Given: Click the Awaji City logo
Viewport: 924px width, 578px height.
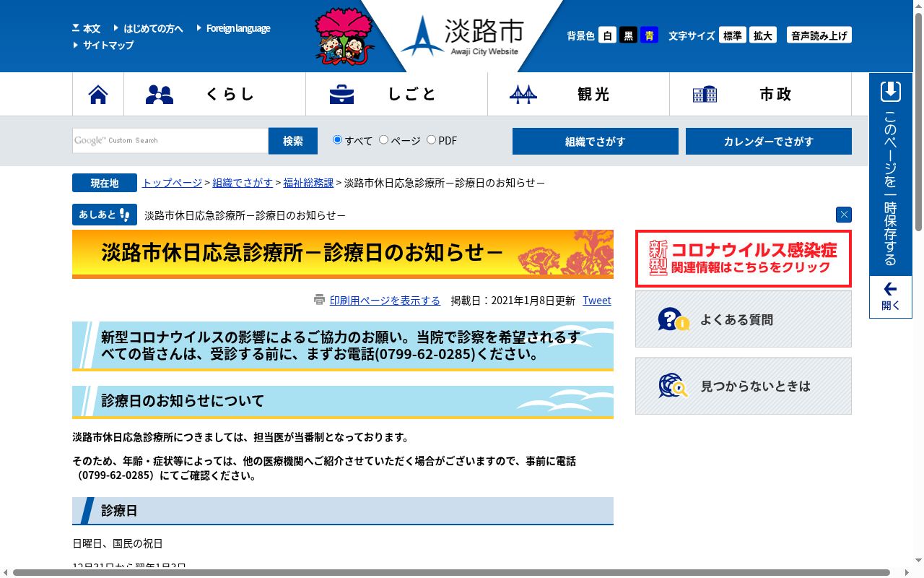Looking at the screenshot, I should 462,36.
